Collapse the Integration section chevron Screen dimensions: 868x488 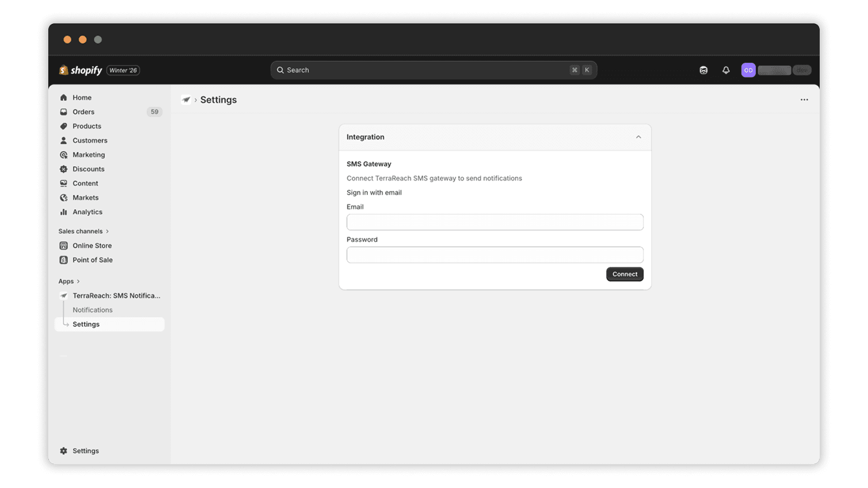click(638, 137)
